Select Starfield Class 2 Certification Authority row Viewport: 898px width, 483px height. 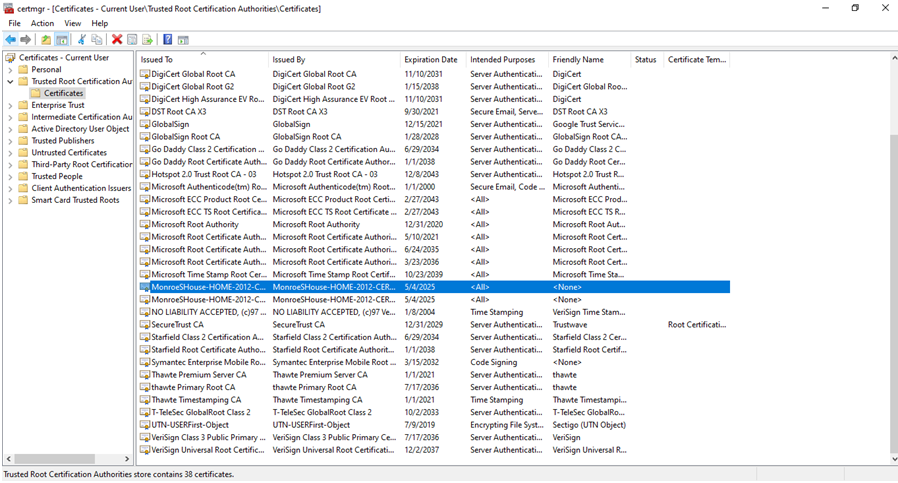[x=434, y=337]
